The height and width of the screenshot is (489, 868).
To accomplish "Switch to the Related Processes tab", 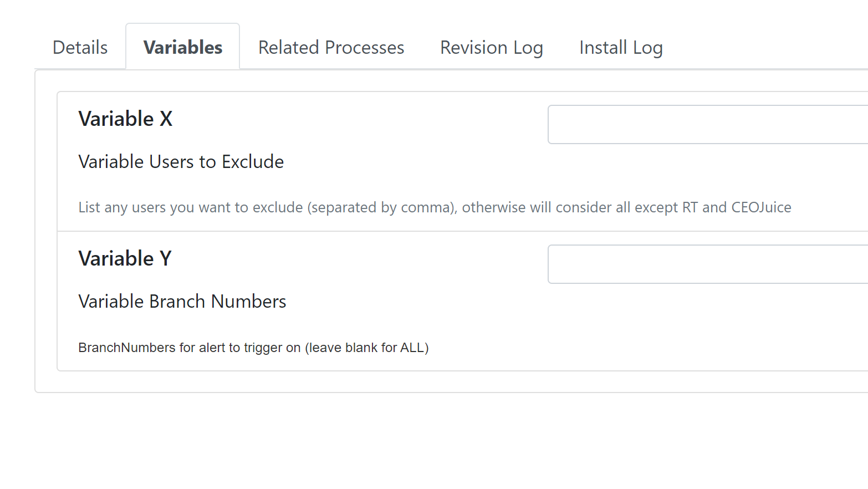I will coord(331,48).
